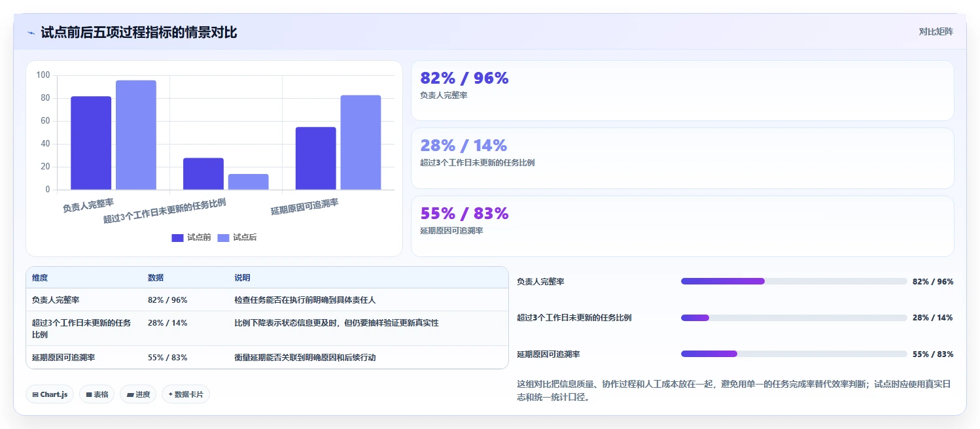Click the 负责人完整率 label under the first card
This screenshot has height=429, width=980.
[x=444, y=95]
